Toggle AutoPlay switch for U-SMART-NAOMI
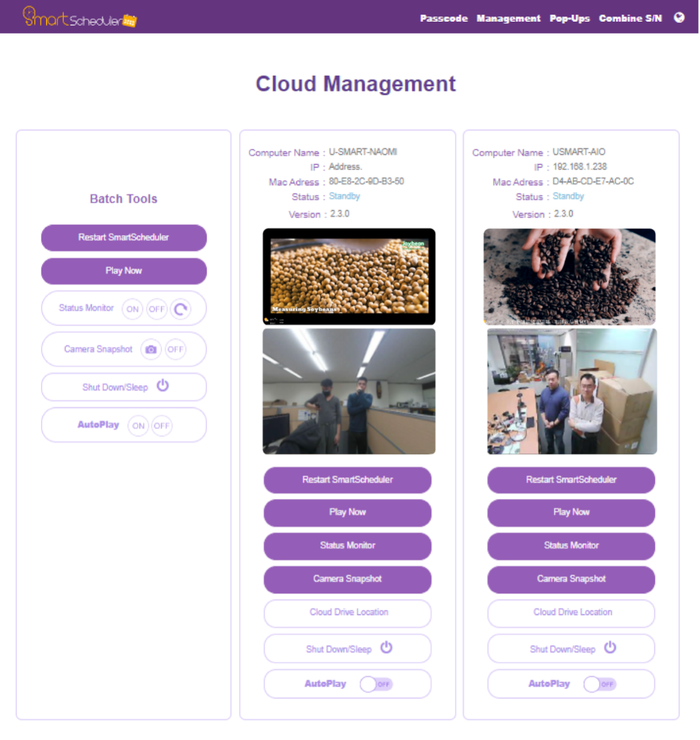This screenshot has width=700, height=740. point(376,684)
